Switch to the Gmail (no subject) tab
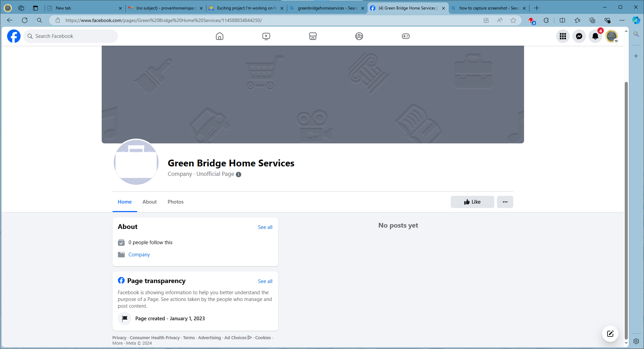Image resolution: width=644 pixels, height=349 pixels. pos(165,8)
